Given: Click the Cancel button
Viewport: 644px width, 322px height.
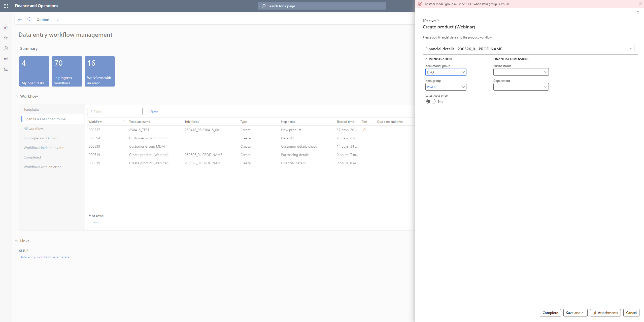Looking at the screenshot, I should pyautogui.click(x=631, y=313).
